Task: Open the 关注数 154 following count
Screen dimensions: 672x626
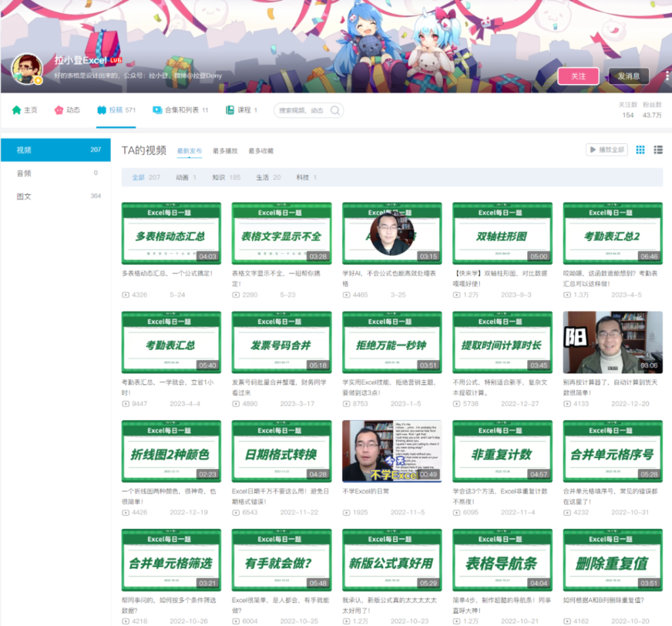Action: 628,110
